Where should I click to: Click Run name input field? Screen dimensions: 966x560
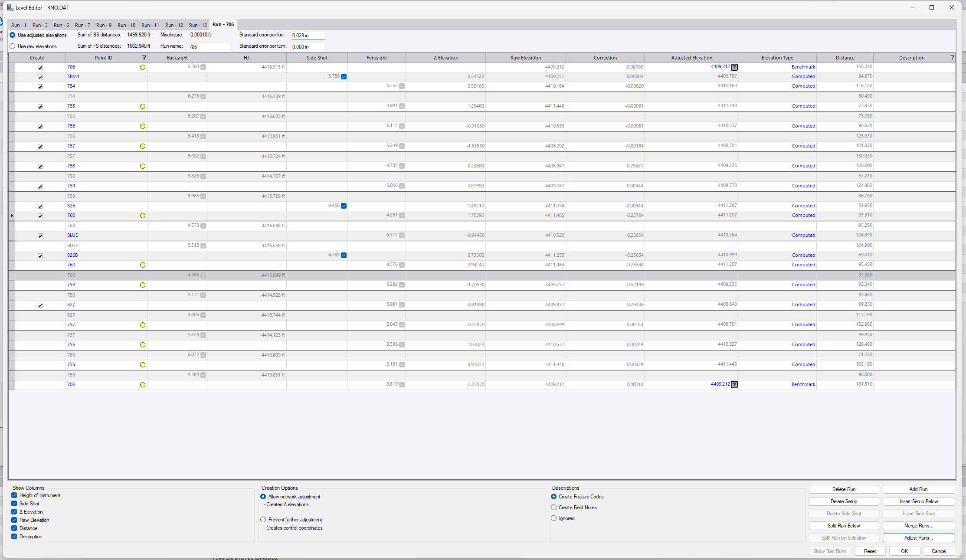209,47
